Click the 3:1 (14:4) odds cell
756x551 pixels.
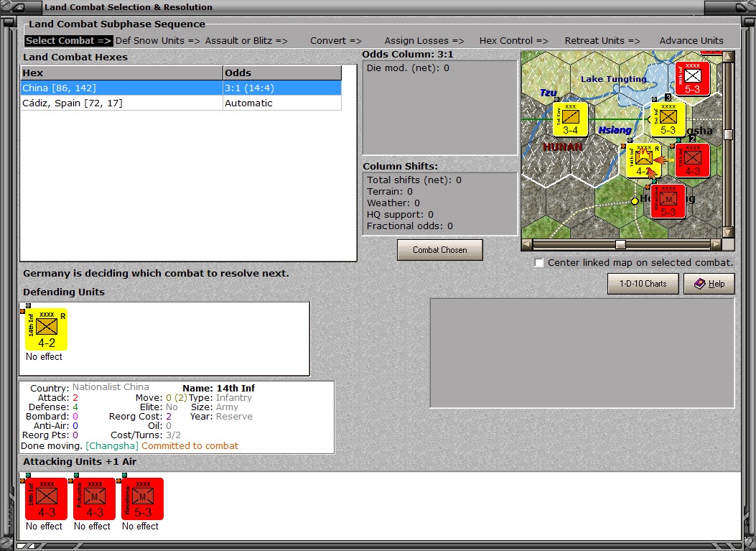coord(282,88)
